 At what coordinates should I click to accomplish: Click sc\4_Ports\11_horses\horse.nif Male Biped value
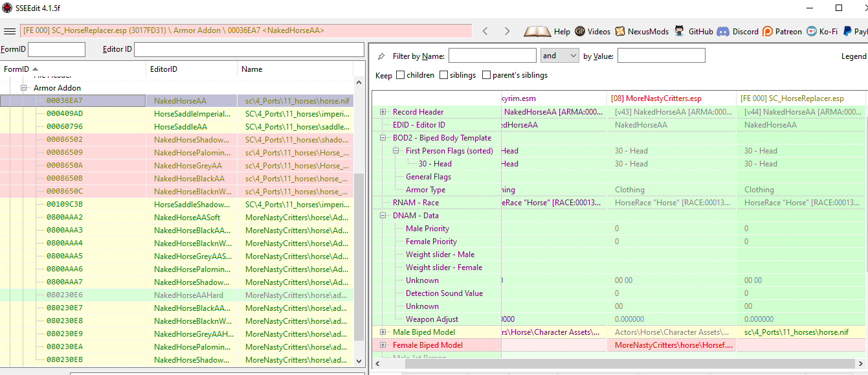pos(796,332)
